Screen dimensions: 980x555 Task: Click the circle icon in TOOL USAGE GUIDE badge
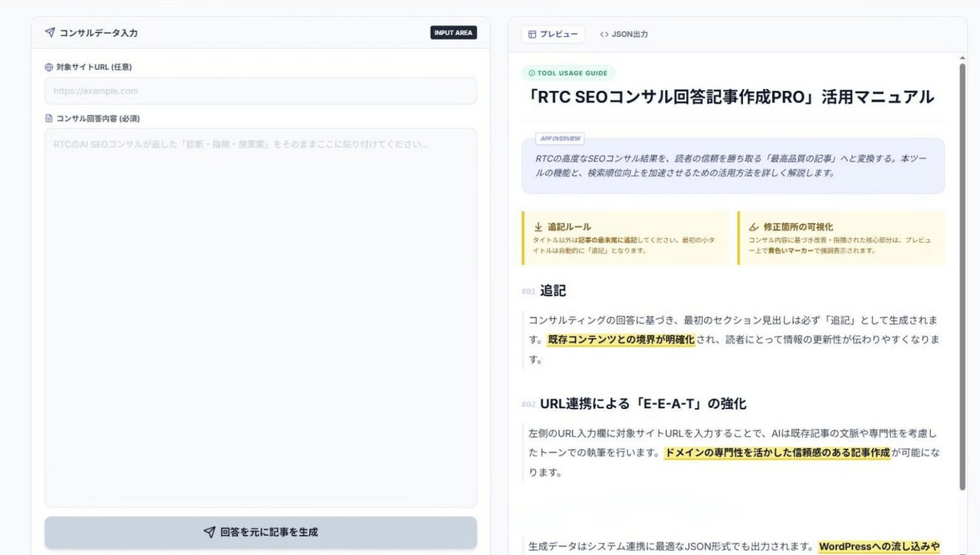(532, 73)
